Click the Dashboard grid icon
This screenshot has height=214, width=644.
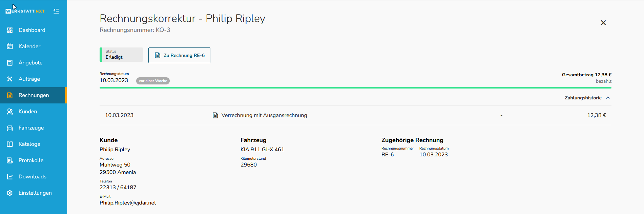(10, 30)
